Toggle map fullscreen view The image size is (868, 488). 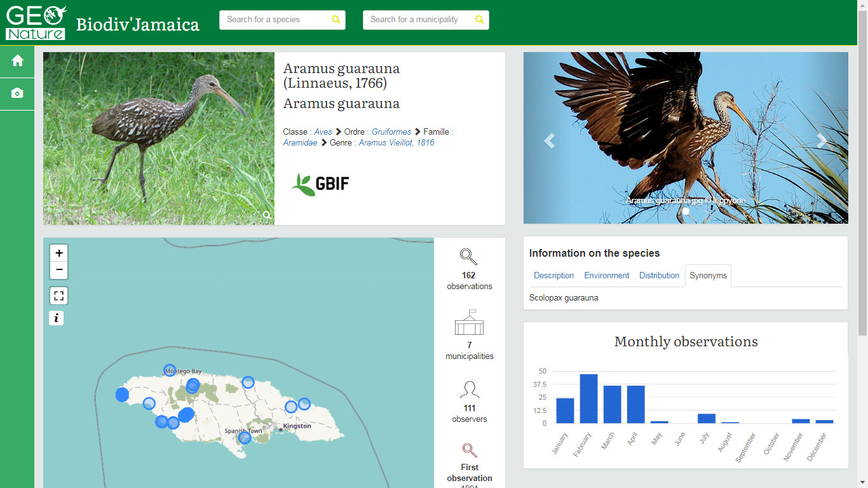point(59,295)
